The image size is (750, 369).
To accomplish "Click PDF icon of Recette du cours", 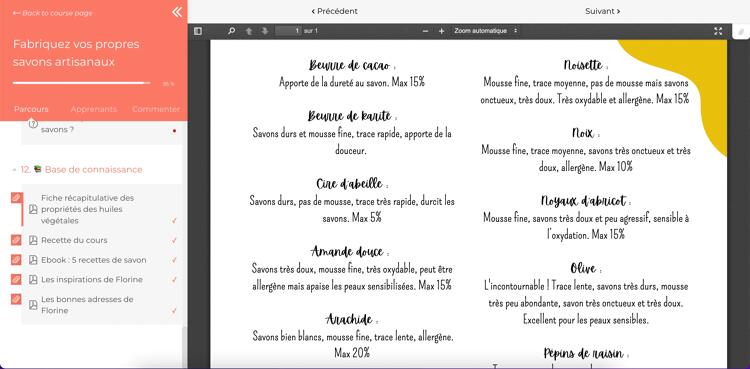I will tap(33, 240).
